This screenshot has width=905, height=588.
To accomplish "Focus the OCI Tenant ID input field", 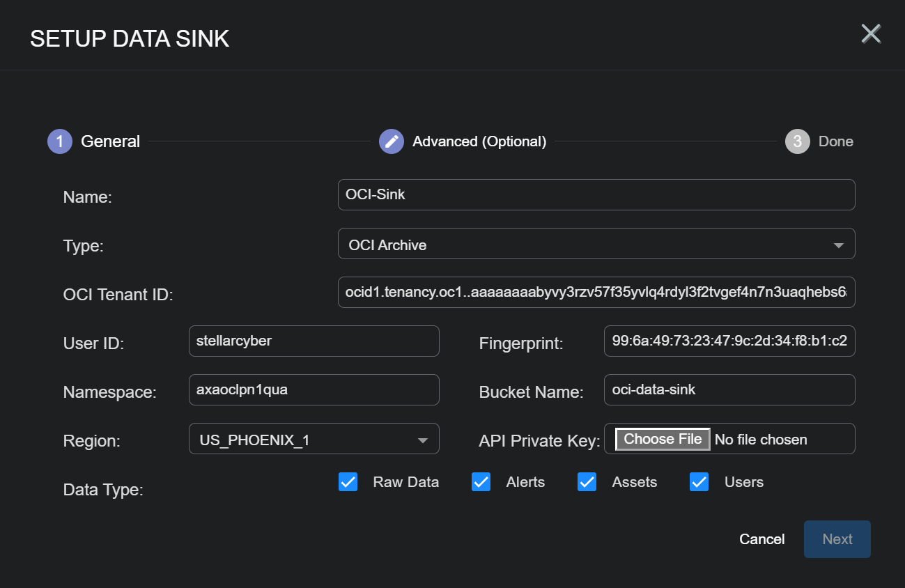I will [x=596, y=293].
